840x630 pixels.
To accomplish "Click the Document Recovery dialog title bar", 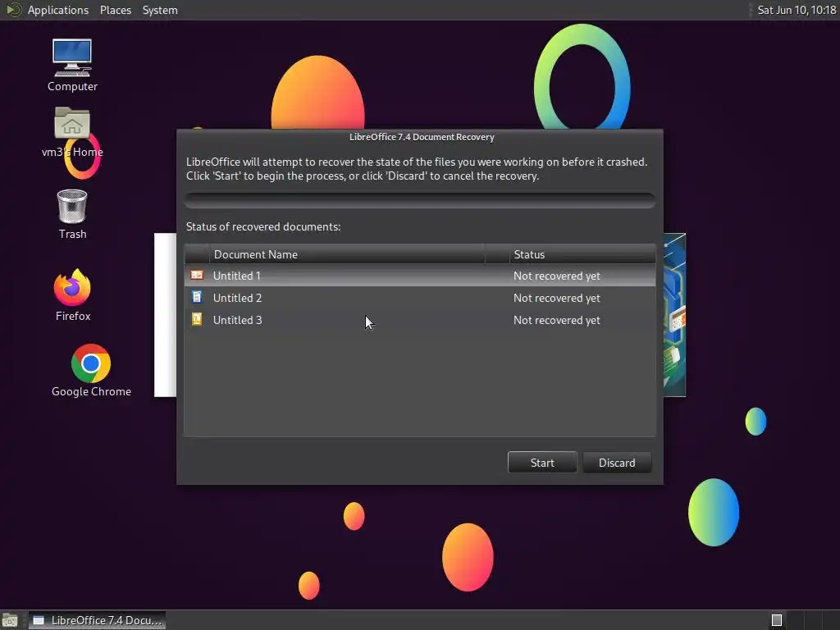I will click(x=420, y=137).
